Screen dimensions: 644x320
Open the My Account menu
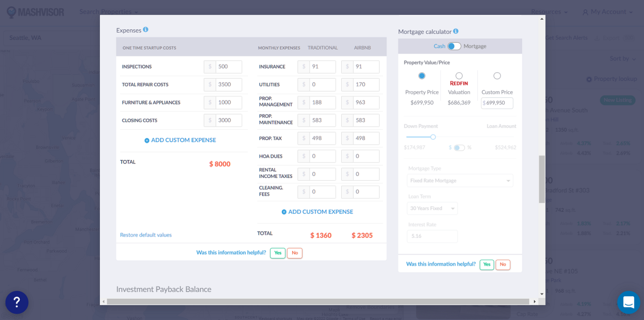click(x=608, y=12)
